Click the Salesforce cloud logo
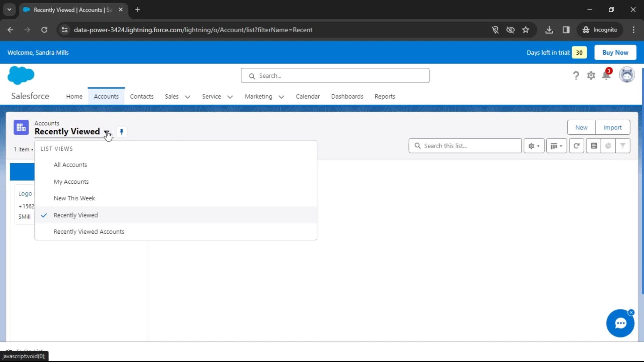 pyautogui.click(x=21, y=75)
